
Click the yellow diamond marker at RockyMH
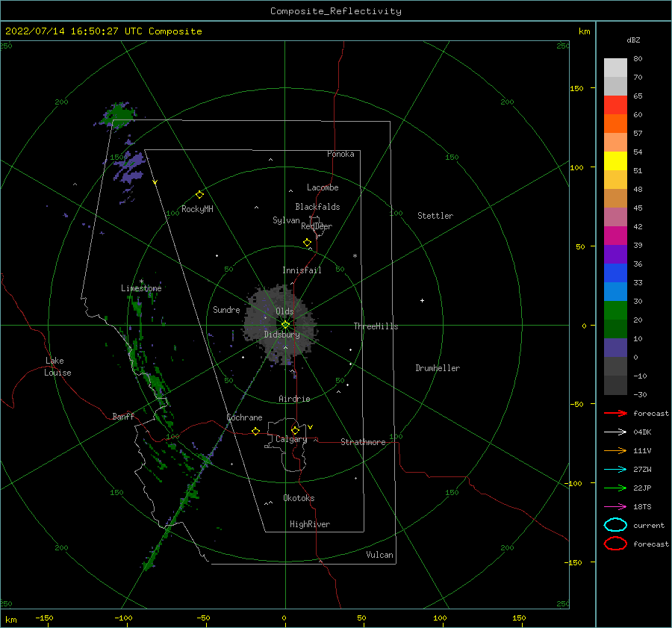199,195
